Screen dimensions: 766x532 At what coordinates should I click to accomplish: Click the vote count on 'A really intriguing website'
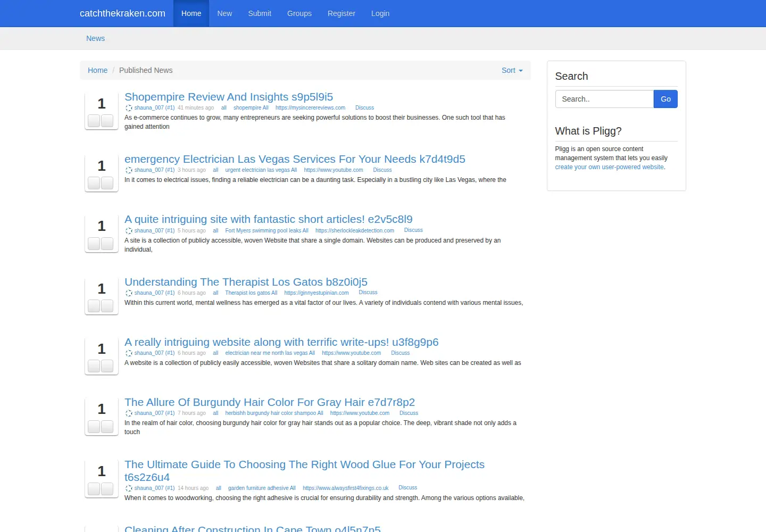pyautogui.click(x=102, y=349)
